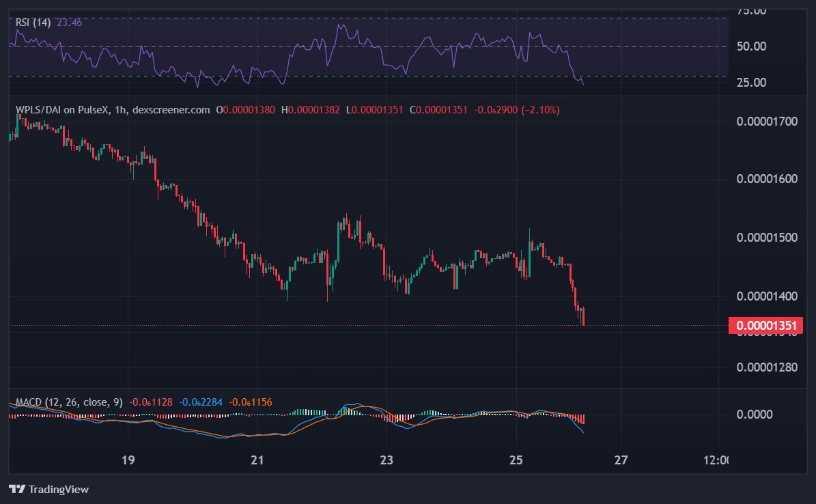816x504 pixels.
Task: Click date 19 on the time axis
Action: [128, 460]
